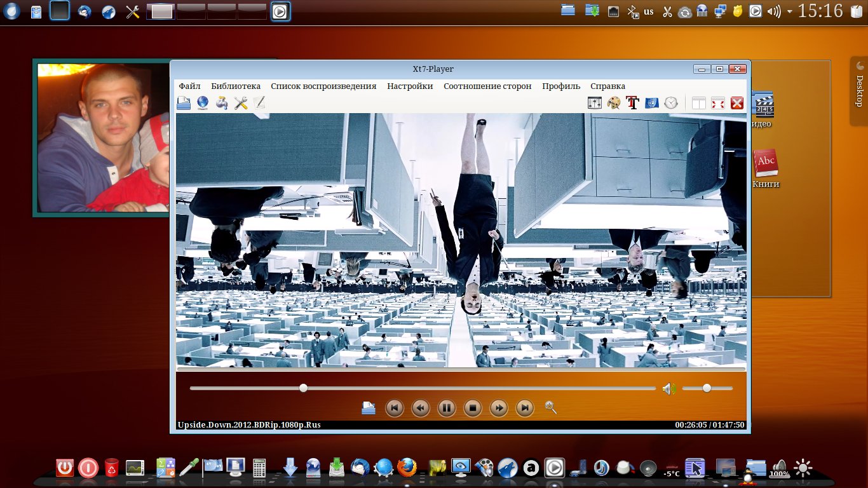This screenshot has width=868, height=488.
Task: Click the scissors clipboard icon in the tray
Action: [667, 11]
